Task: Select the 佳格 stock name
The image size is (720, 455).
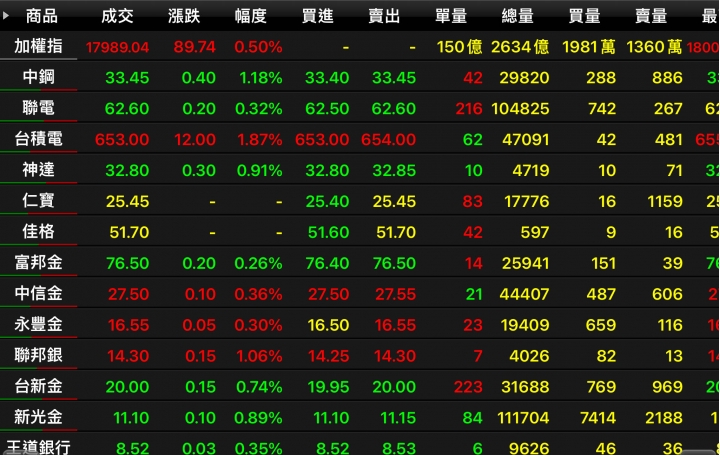Action: (x=39, y=231)
